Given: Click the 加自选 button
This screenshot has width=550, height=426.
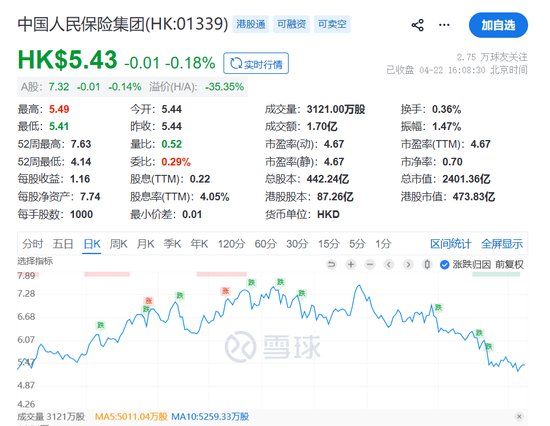Looking at the screenshot, I should [498, 25].
